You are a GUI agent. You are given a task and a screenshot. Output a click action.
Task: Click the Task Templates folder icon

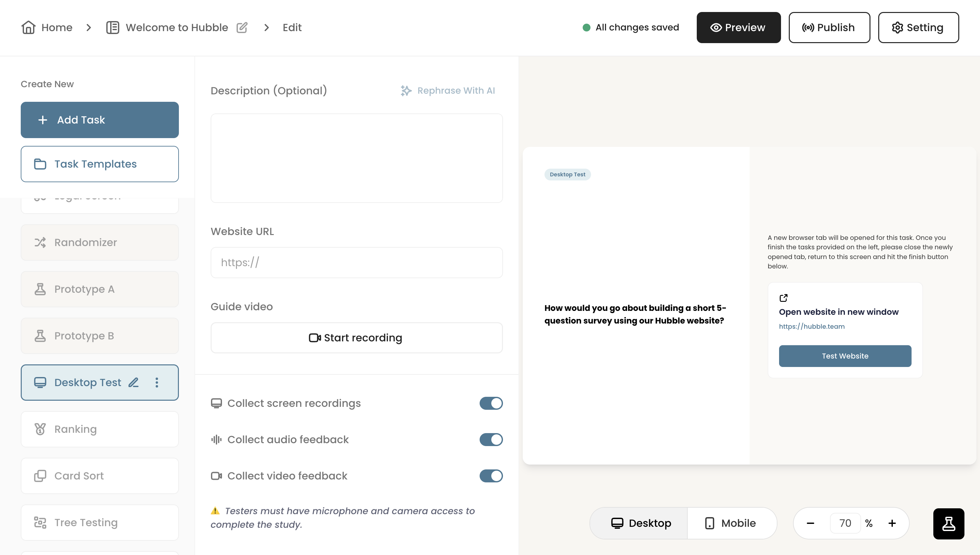coord(40,164)
